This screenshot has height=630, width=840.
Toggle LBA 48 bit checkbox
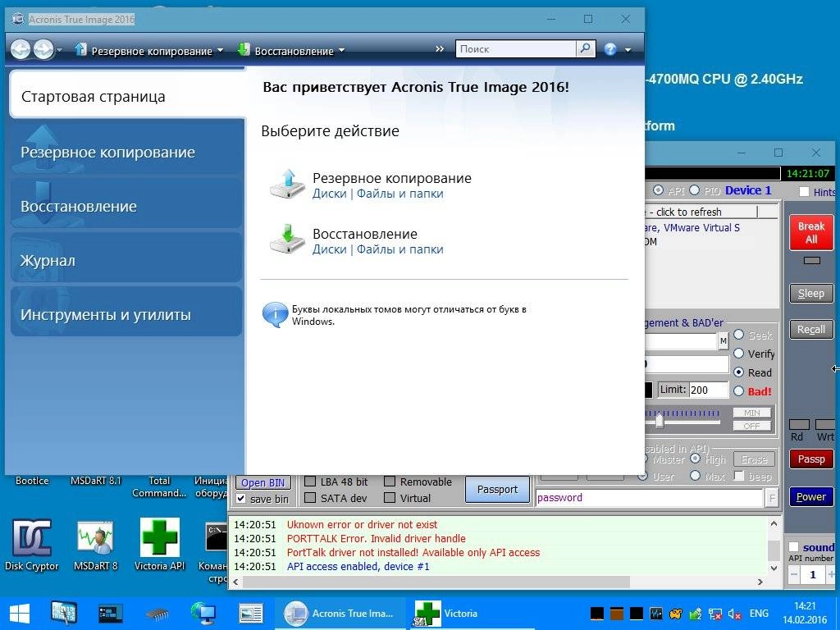coord(309,482)
